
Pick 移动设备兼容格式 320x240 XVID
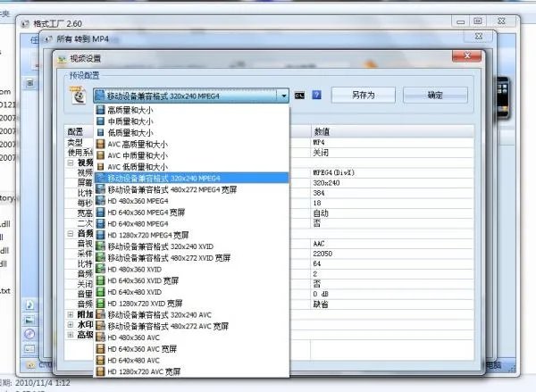coord(191,246)
